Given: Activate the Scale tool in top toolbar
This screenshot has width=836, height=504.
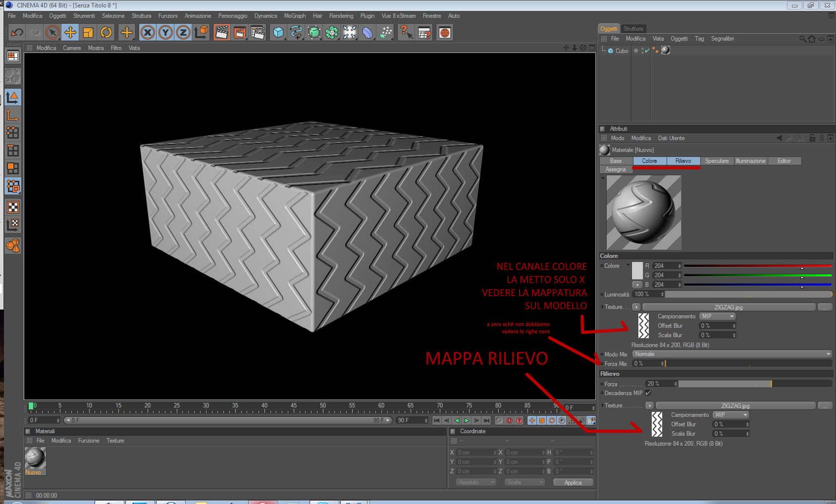Looking at the screenshot, I should [x=88, y=33].
